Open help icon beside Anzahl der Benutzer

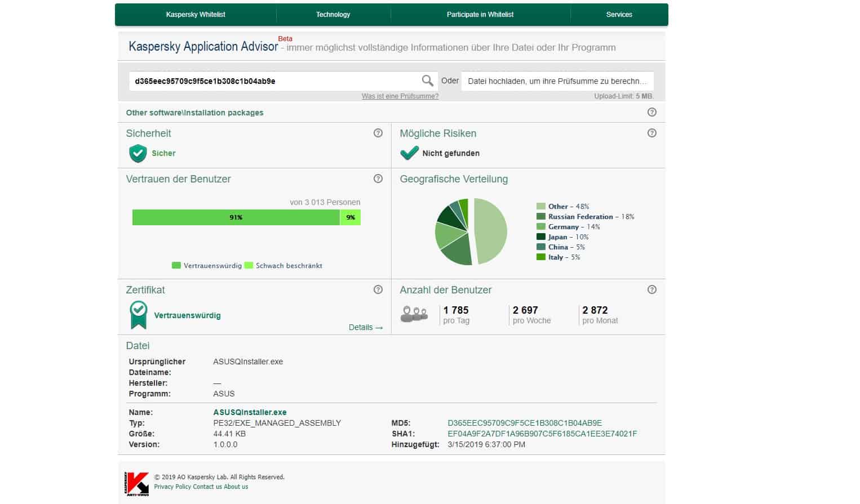[x=652, y=289]
